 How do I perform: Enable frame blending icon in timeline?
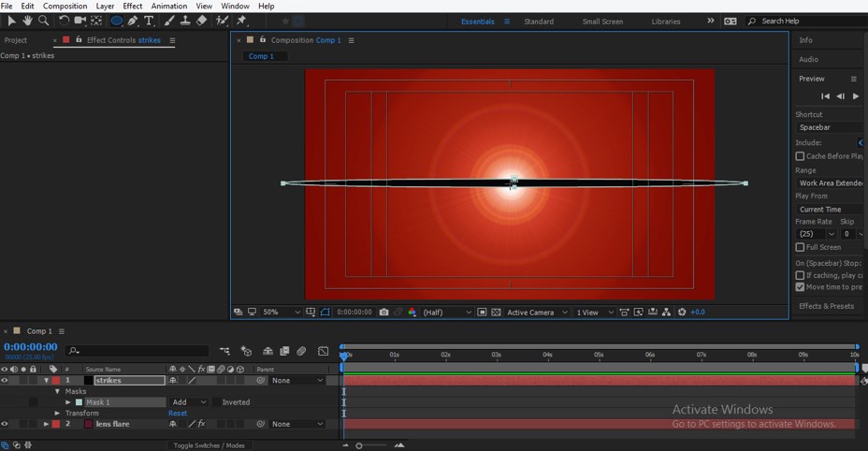click(284, 351)
